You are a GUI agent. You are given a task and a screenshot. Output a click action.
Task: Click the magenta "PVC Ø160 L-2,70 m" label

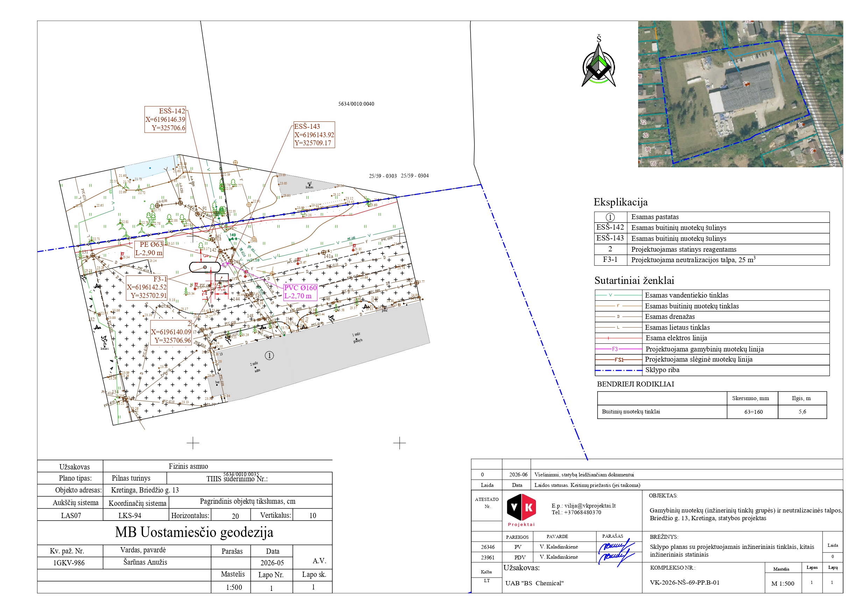click(300, 292)
